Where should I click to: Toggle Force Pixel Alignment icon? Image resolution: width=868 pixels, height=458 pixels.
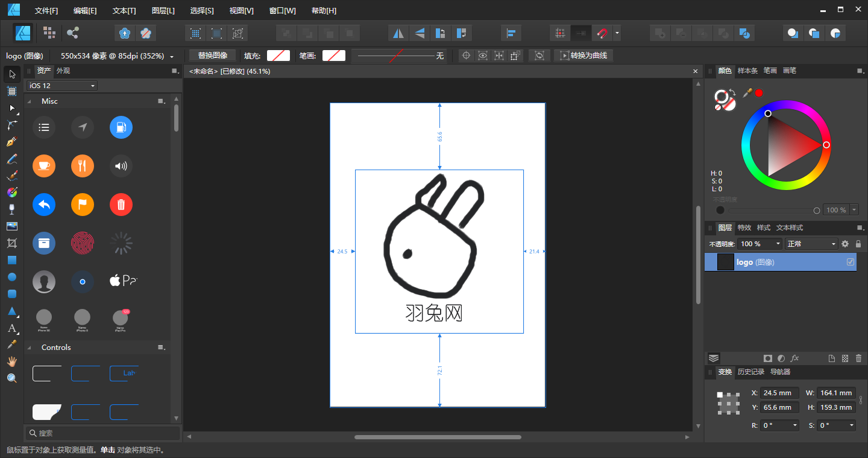[561, 33]
